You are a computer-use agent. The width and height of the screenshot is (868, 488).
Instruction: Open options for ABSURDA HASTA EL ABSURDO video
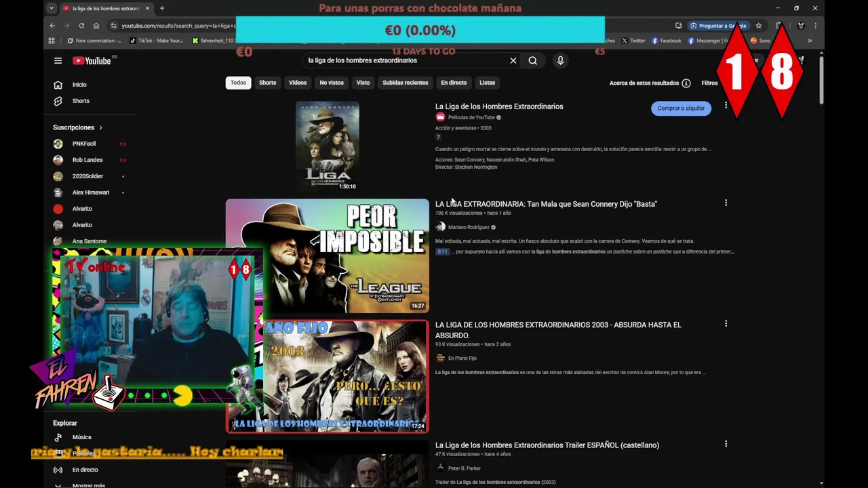pos(726,323)
